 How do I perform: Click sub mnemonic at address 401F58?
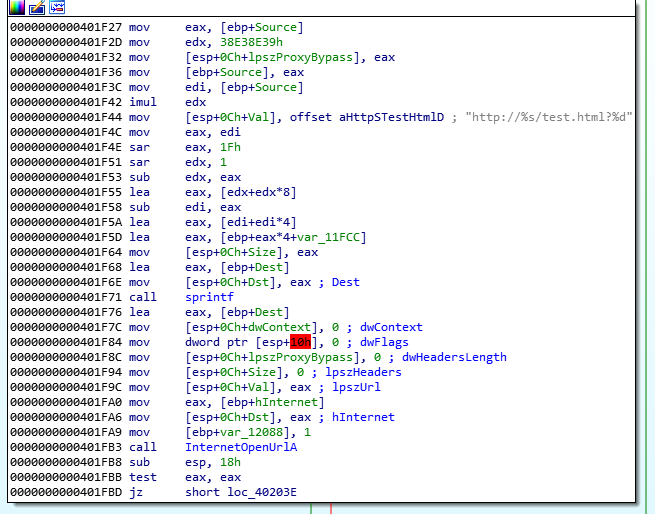pyautogui.click(x=140, y=207)
